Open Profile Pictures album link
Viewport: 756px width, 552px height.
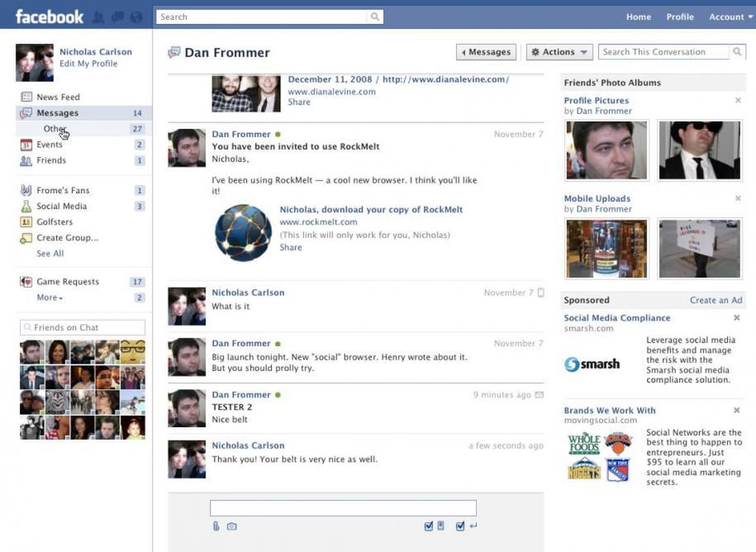click(597, 100)
